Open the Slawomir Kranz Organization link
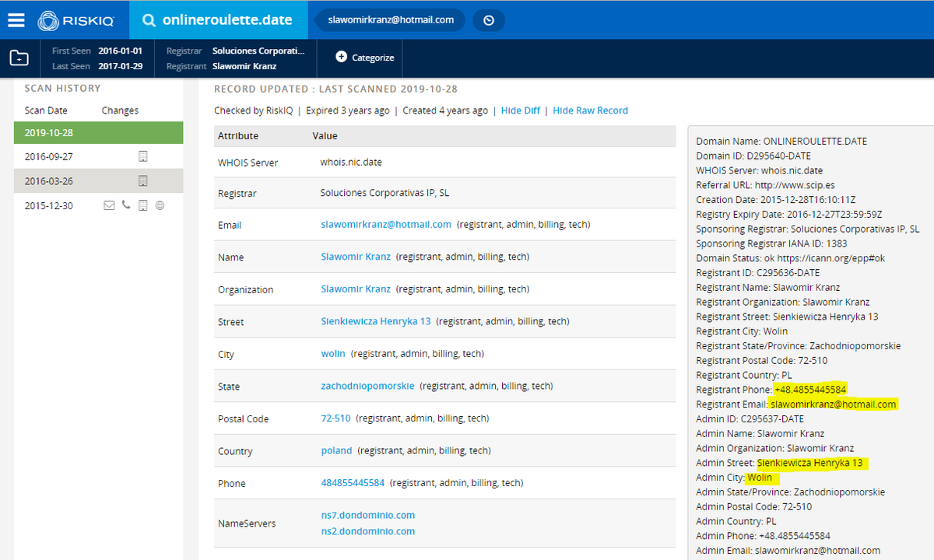934x560 pixels. pyautogui.click(x=356, y=289)
